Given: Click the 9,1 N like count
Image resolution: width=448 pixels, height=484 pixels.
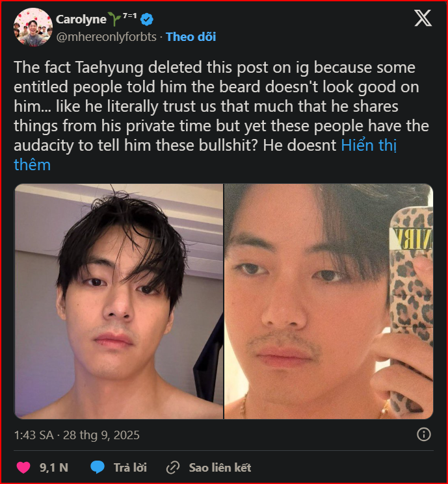Looking at the screenshot, I should pos(54,468).
